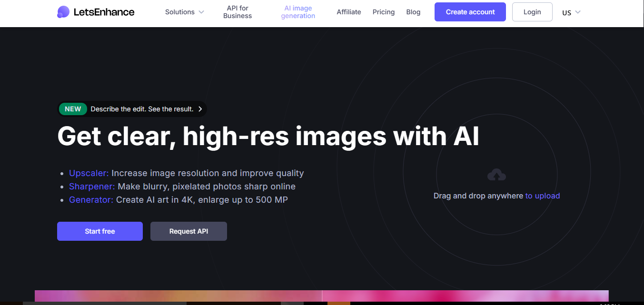Click the colorful gradient preview image
Screen dimensions: 644x305
click(321, 295)
